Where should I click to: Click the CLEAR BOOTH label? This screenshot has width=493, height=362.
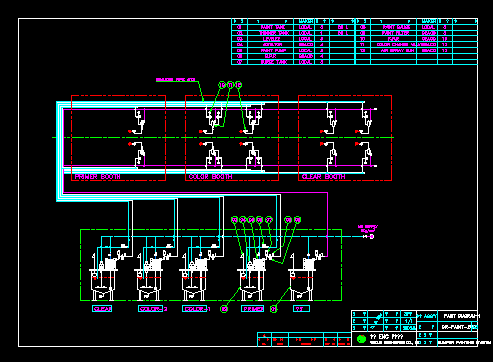click(x=324, y=177)
